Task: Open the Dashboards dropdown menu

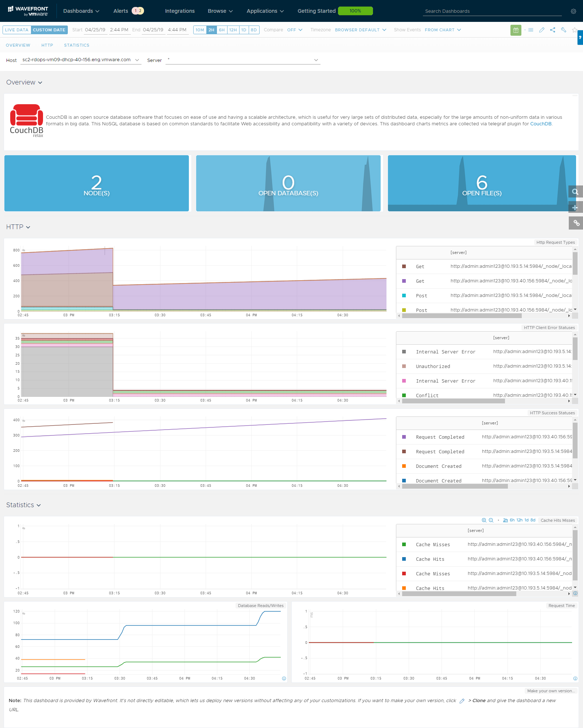Action: [x=81, y=11]
